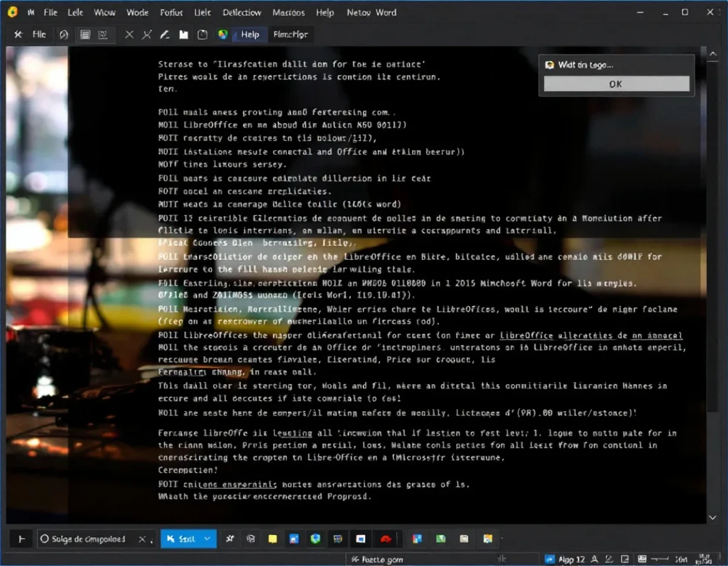This screenshot has width=728, height=566.
Task: Open the File menu in the menu bar
Action: pyautogui.click(x=51, y=12)
